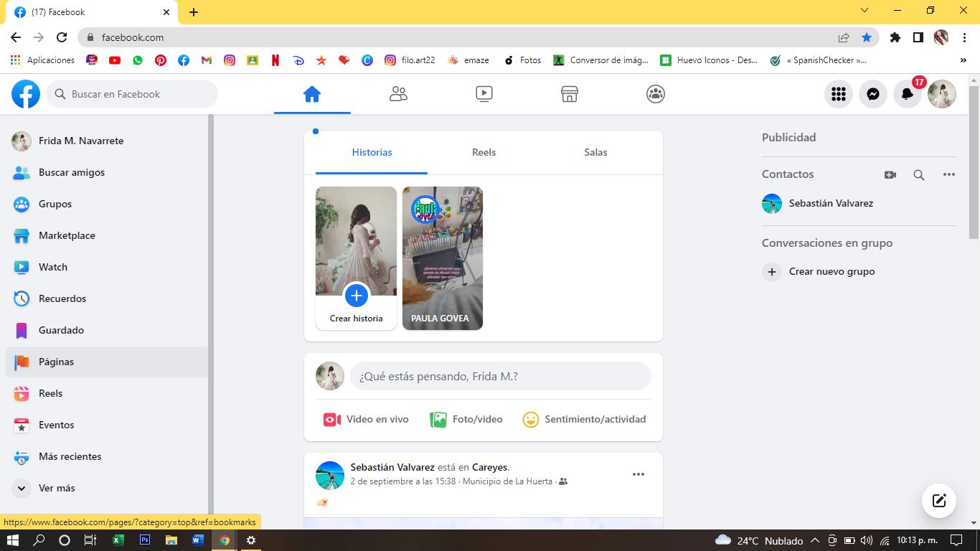Viewport: 980px width, 551px height.
Task: Open Buscar amigos in the sidebar
Action: click(x=106, y=172)
